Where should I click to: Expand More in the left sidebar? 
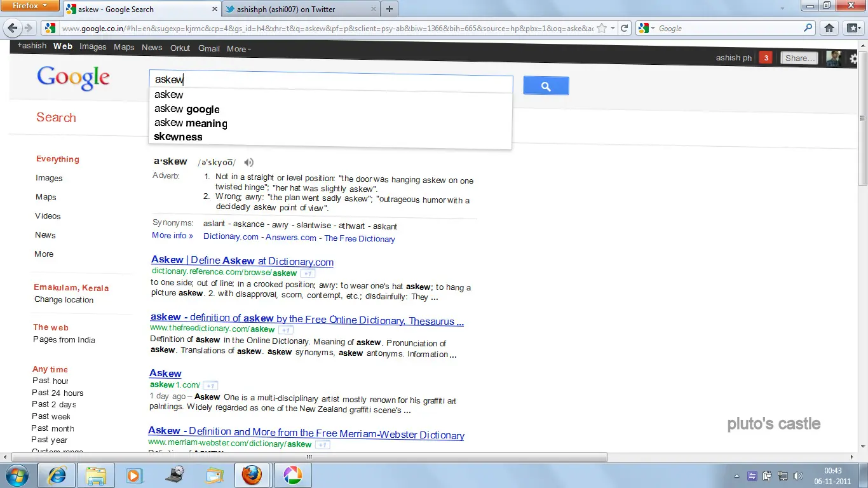(x=44, y=254)
